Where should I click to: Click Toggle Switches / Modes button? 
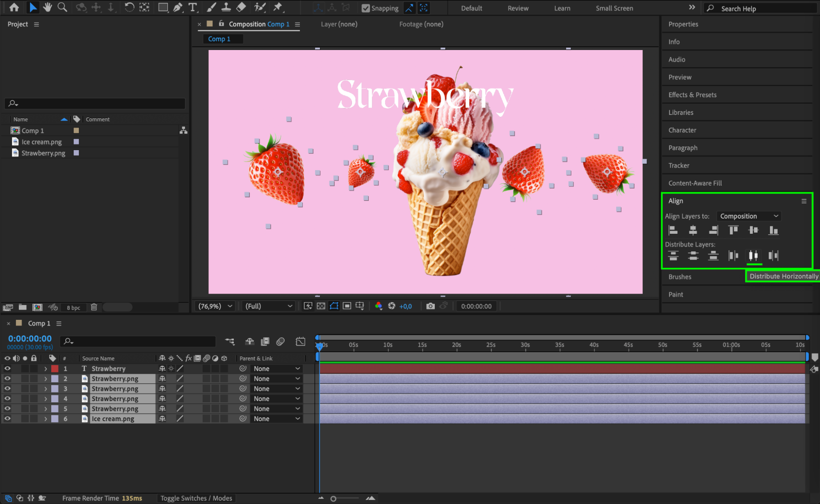[x=196, y=498]
